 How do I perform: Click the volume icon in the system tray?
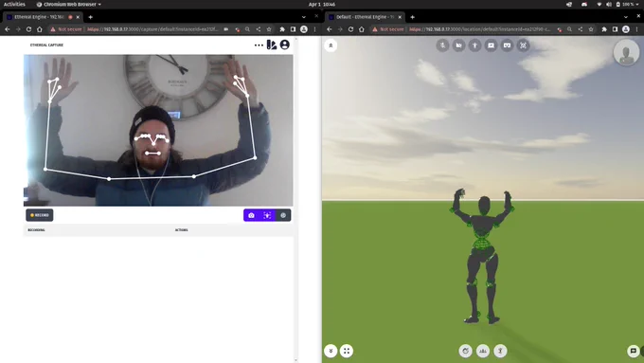click(609, 4)
